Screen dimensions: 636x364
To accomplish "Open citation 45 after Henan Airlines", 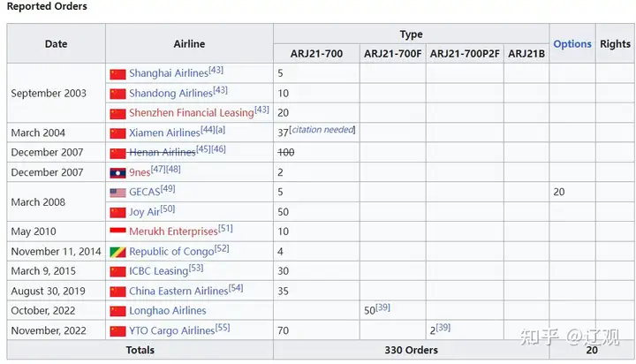I will (x=203, y=149).
